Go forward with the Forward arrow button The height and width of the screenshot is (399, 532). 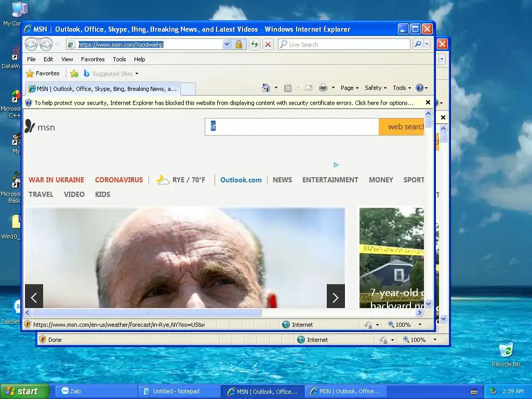[46, 44]
